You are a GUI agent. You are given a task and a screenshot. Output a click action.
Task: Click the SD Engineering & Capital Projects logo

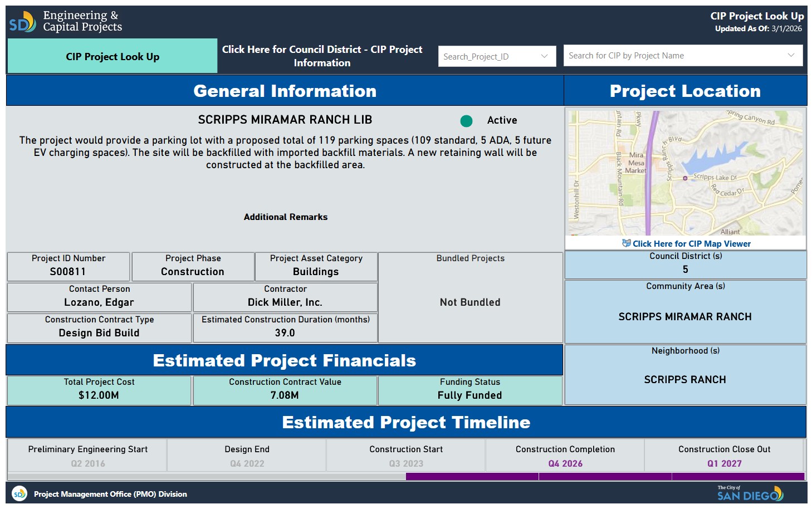tap(65, 22)
